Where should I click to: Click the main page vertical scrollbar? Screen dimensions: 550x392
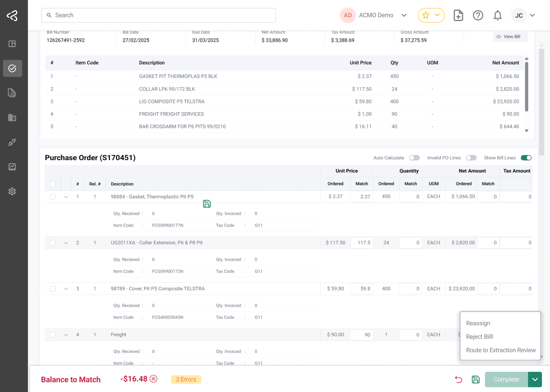click(541, 102)
